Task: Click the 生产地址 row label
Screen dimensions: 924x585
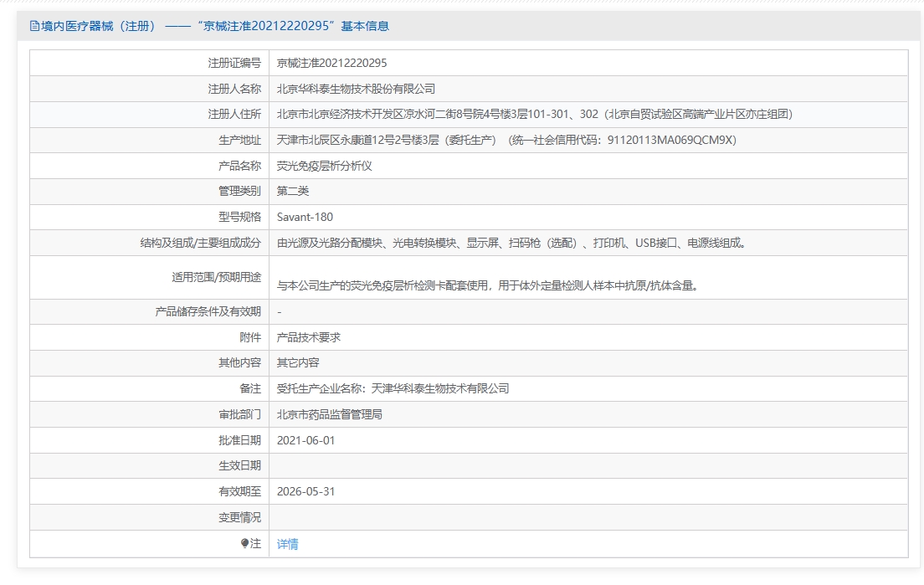Action: 239,141
